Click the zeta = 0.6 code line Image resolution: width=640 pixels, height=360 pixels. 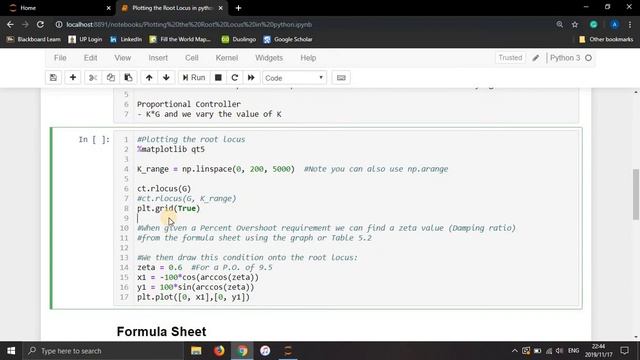[x=204, y=267]
